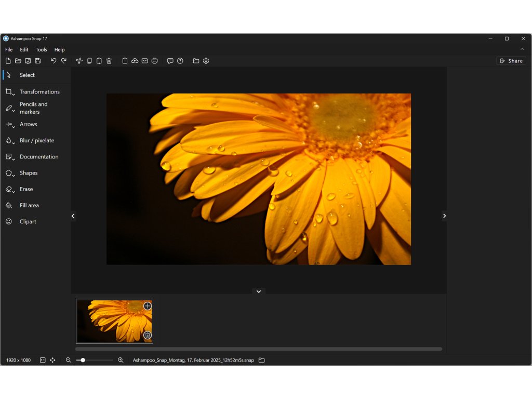532x399 pixels.
Task: Set zoom to 1:1 icon
Action: click(43, 360)
